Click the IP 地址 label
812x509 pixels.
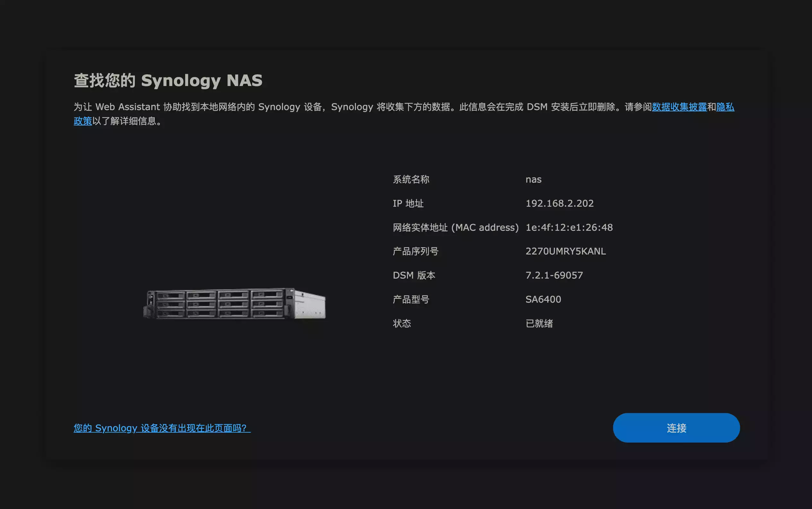pos(408,203)
